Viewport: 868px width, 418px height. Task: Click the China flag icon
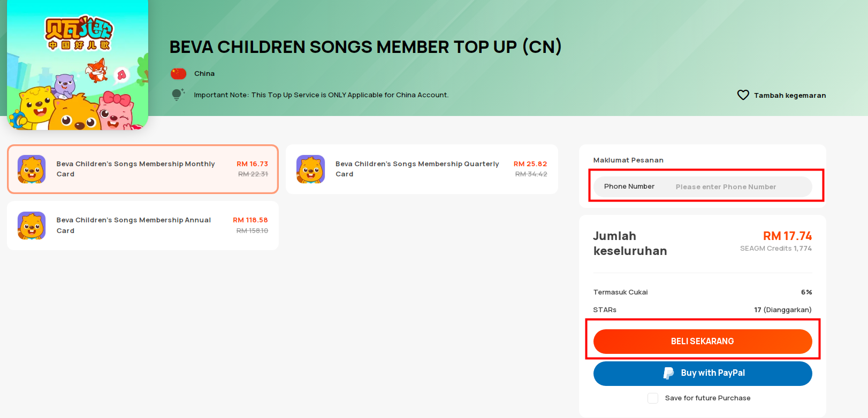pos(178,74)
